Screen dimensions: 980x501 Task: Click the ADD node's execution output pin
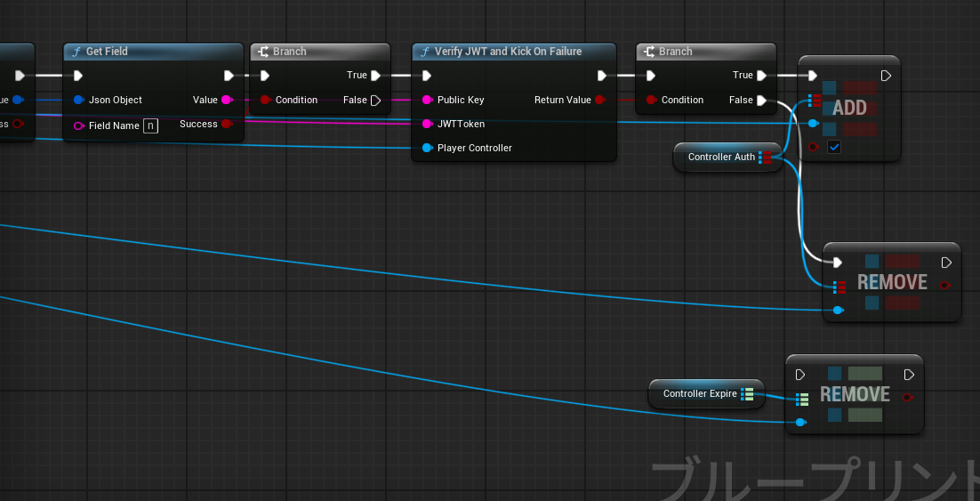886,76
